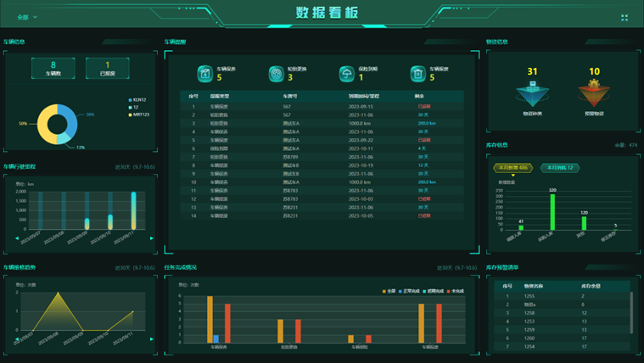Switch to the 本月消耗 tab
644x363 pixels.
coord(560,168)
